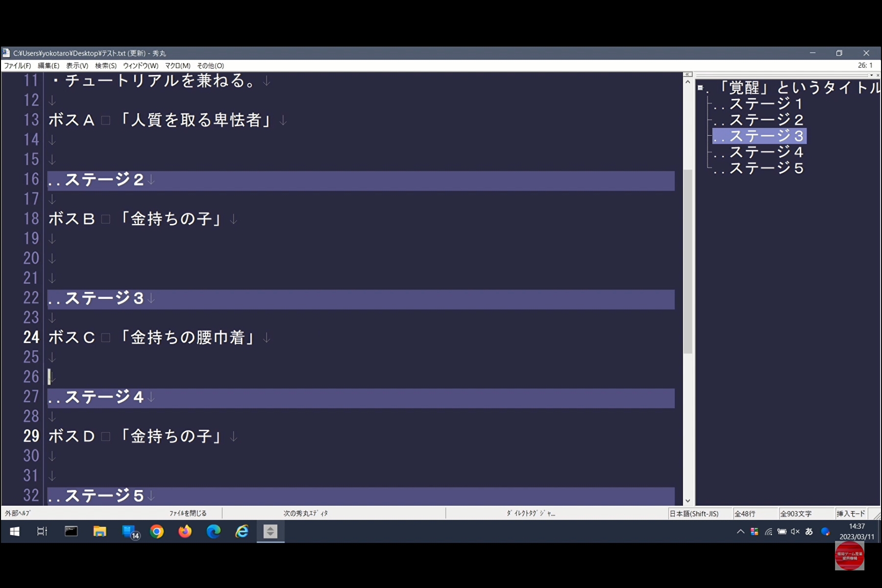Click the text 「人質を取る卑怯者」
882x588 pixels.
(195, 121)
